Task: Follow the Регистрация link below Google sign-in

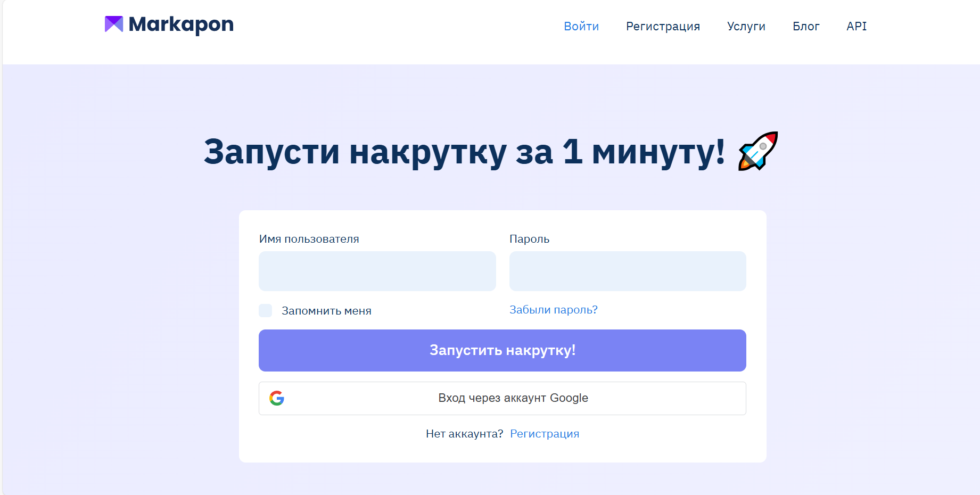Action: point(545,434)
